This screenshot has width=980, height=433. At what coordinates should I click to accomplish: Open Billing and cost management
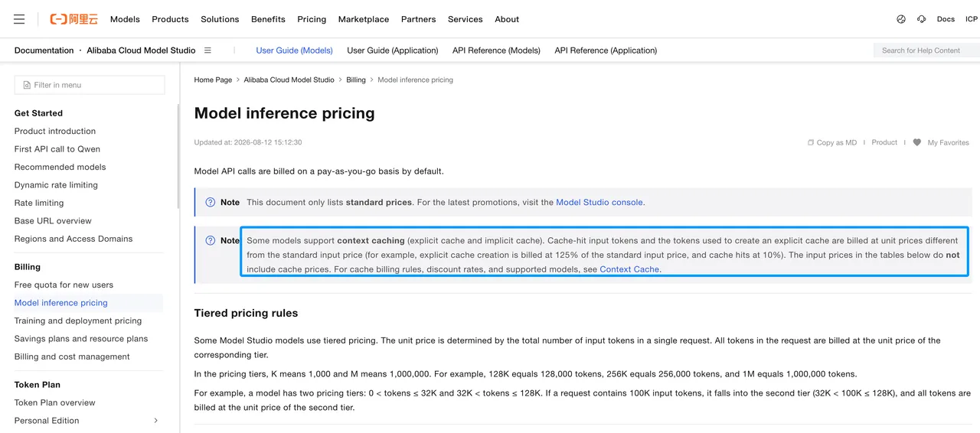(72, 356)
